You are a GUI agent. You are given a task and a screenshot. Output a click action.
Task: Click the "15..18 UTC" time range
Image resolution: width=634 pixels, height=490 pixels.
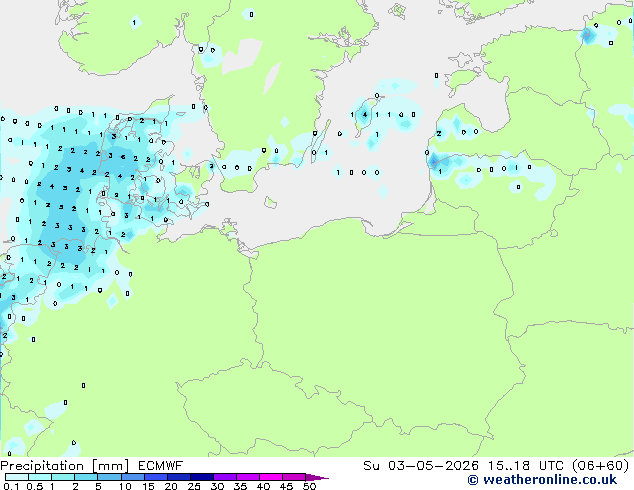click(x=526, y=466)
